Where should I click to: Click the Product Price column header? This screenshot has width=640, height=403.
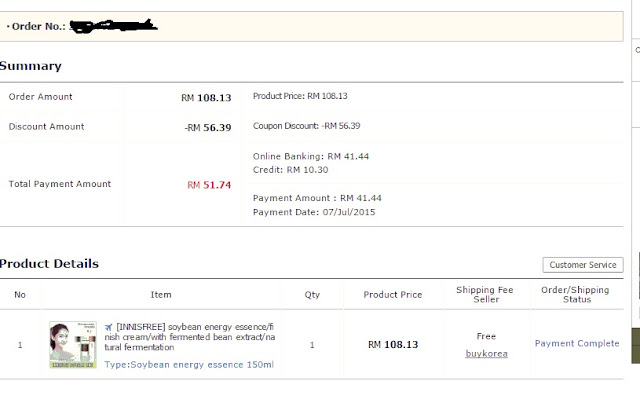[x=395, y=295]
